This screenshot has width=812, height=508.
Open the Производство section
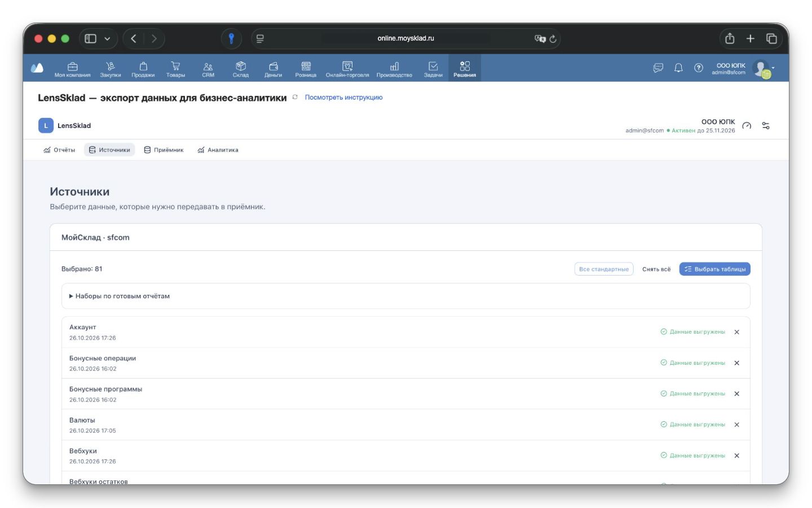coord(394,69)
